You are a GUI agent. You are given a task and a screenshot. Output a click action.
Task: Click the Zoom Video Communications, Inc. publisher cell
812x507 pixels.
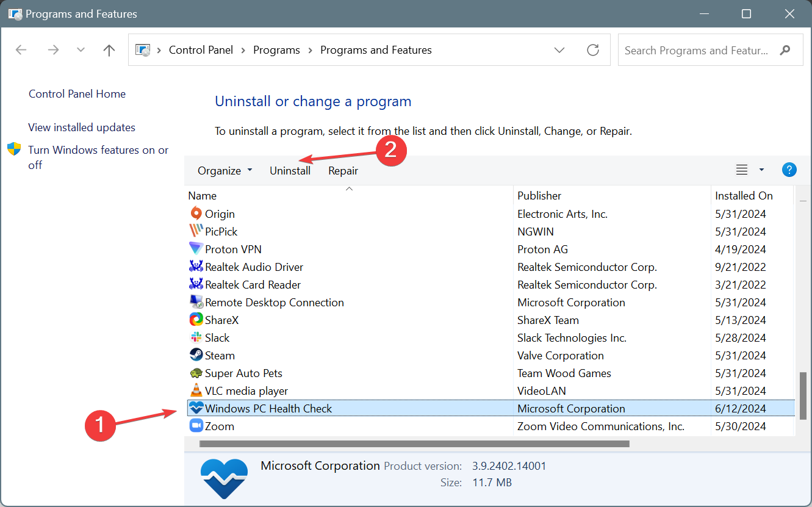coord(601,426)
